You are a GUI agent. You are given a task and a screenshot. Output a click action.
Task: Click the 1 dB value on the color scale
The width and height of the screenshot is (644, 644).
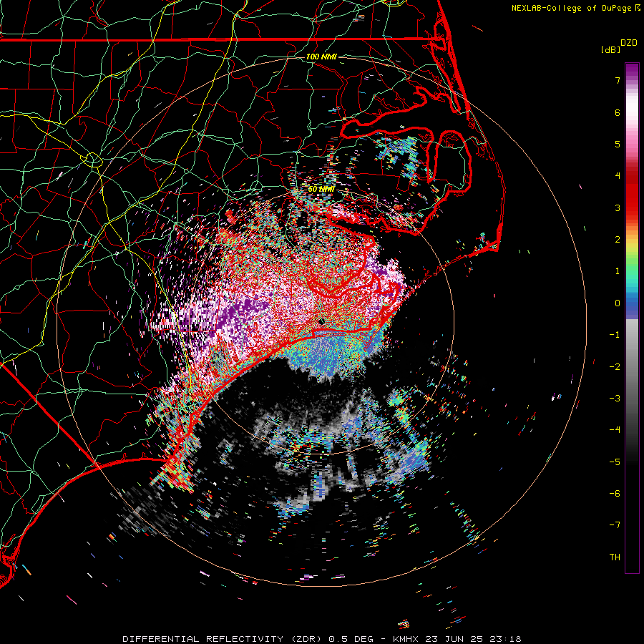point(618,271)
